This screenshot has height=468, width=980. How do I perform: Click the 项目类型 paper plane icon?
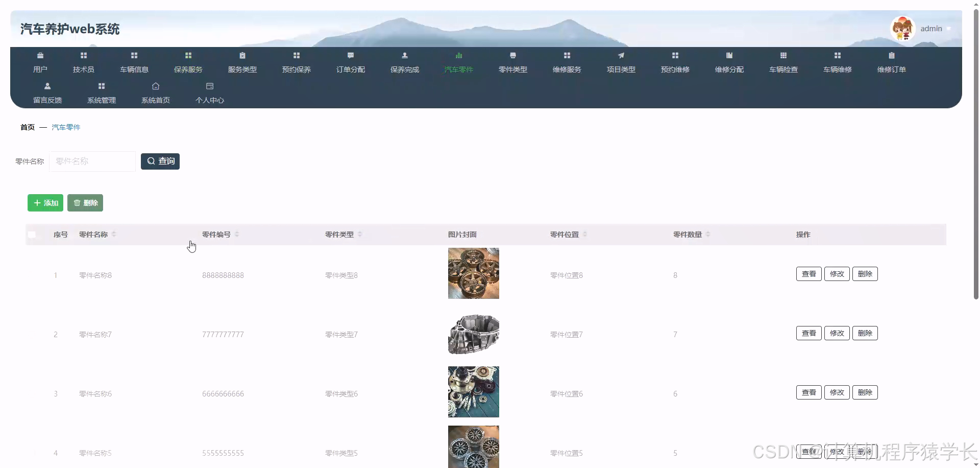621,55
